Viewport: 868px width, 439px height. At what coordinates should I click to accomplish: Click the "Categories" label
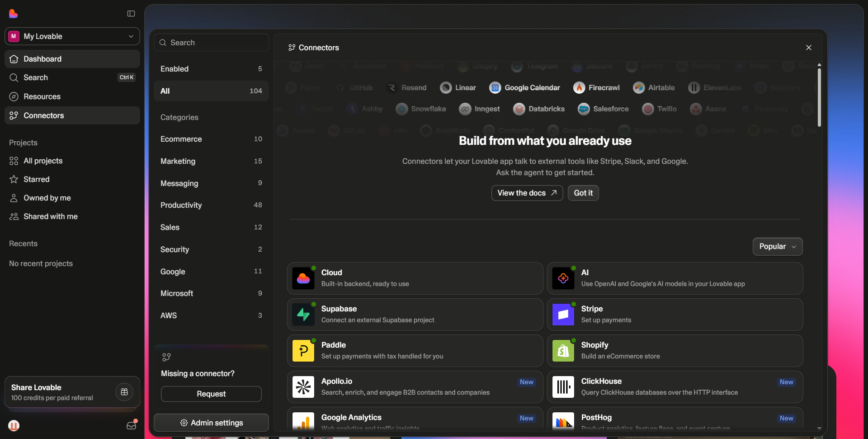(x=179, y=117)
